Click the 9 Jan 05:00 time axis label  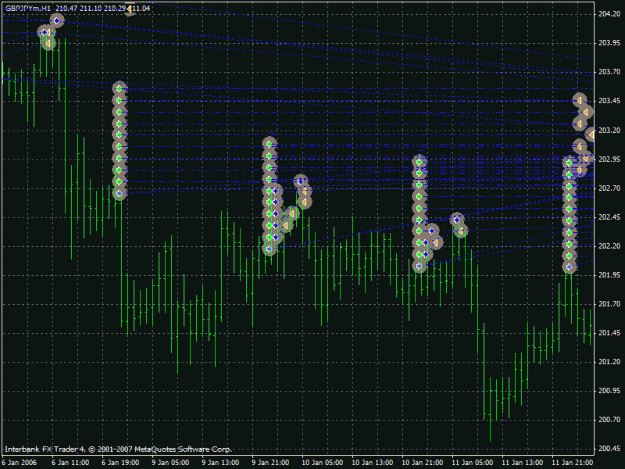[170, 463]
